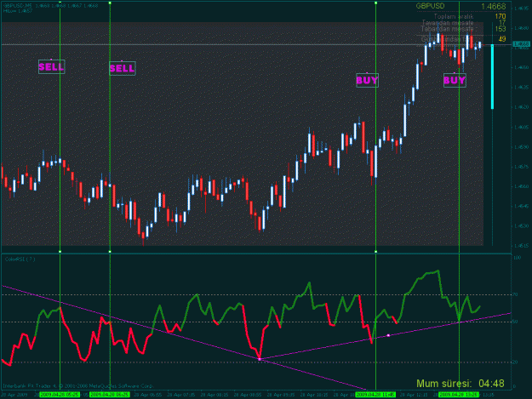This screenshot has width=532, height=399.
Task: Click the green 2009.04.28 05:25 date label
Action: point(60,395)
